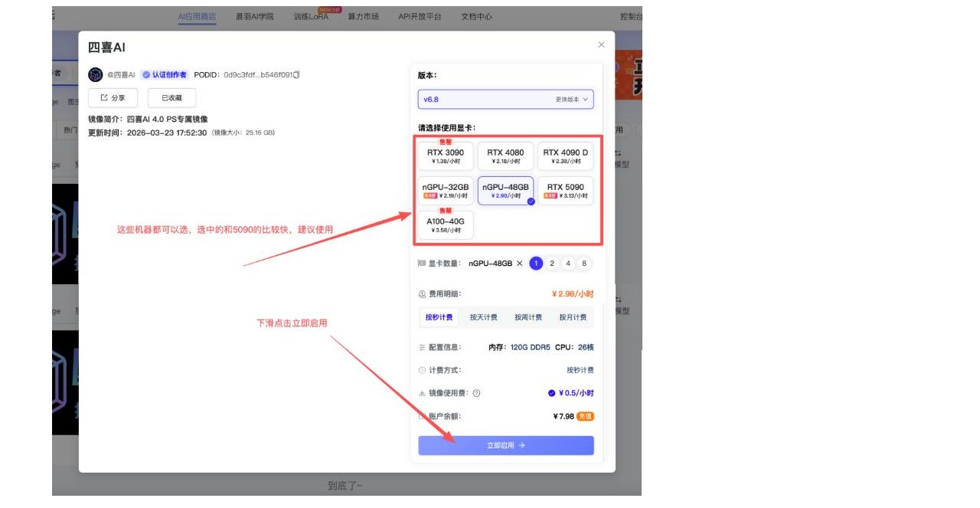The width and height of the screenshot is (980, 508).
Task: Click the 配置信息 settings icon
Action: 422,347
